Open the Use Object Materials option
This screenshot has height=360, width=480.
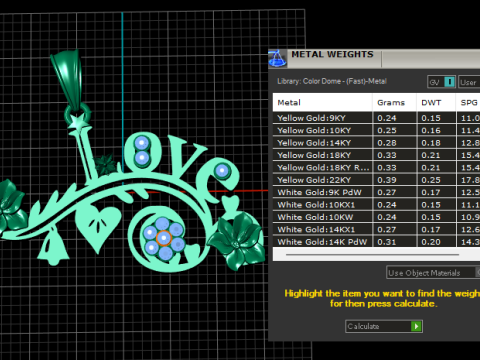point(433,273)
